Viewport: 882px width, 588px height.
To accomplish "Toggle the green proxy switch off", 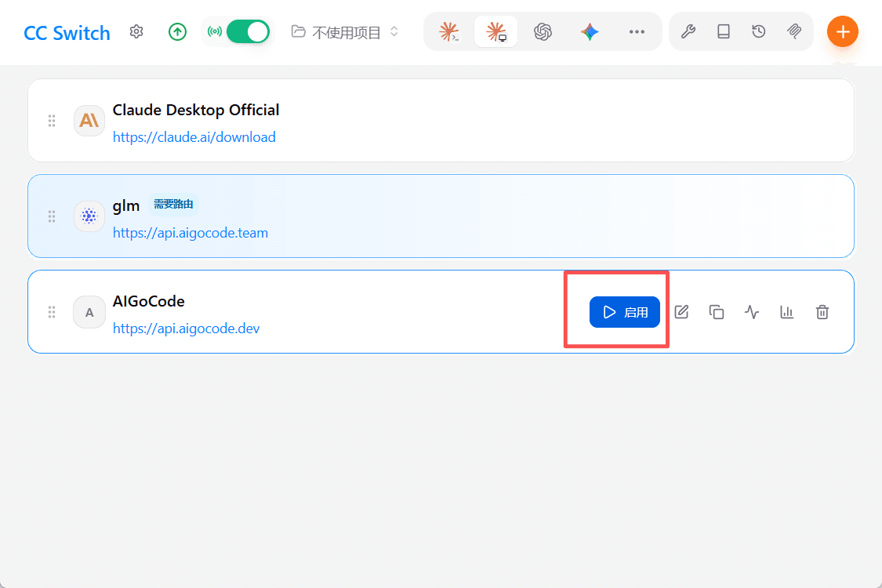I will 248,32.
